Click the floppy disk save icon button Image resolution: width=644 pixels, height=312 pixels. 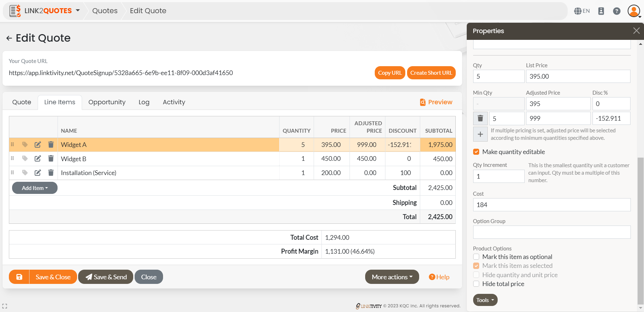pyautogui.click(x=19, y=277)
